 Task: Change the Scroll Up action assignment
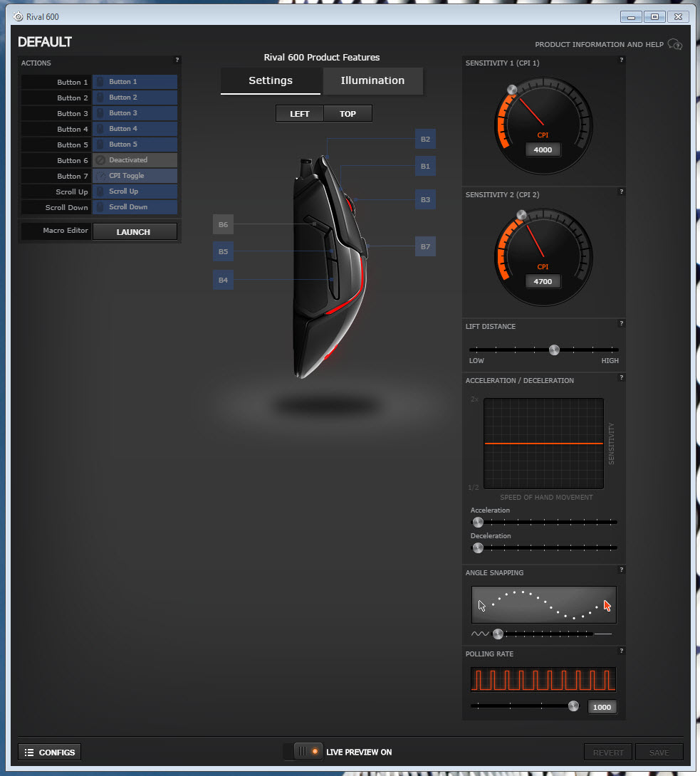pyautogui.click(x=135, y=192)
